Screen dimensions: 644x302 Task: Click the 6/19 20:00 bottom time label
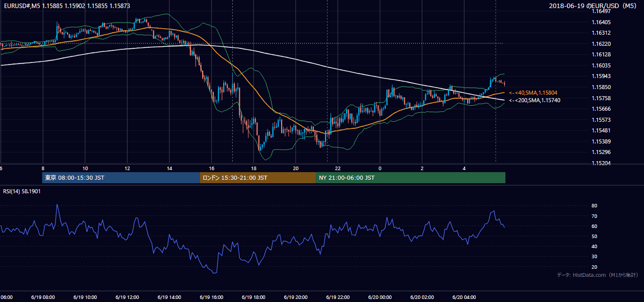click(x=295, y=297)
